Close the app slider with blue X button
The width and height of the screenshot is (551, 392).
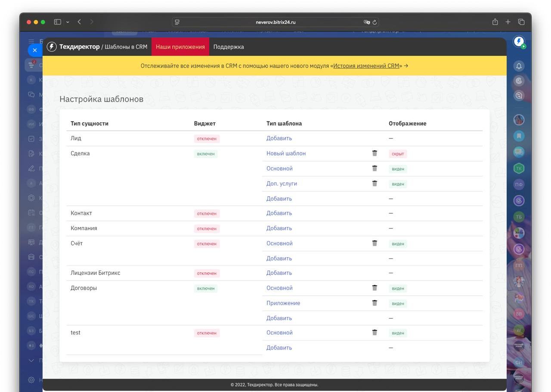pyautogui.click(x=35, y=50)
